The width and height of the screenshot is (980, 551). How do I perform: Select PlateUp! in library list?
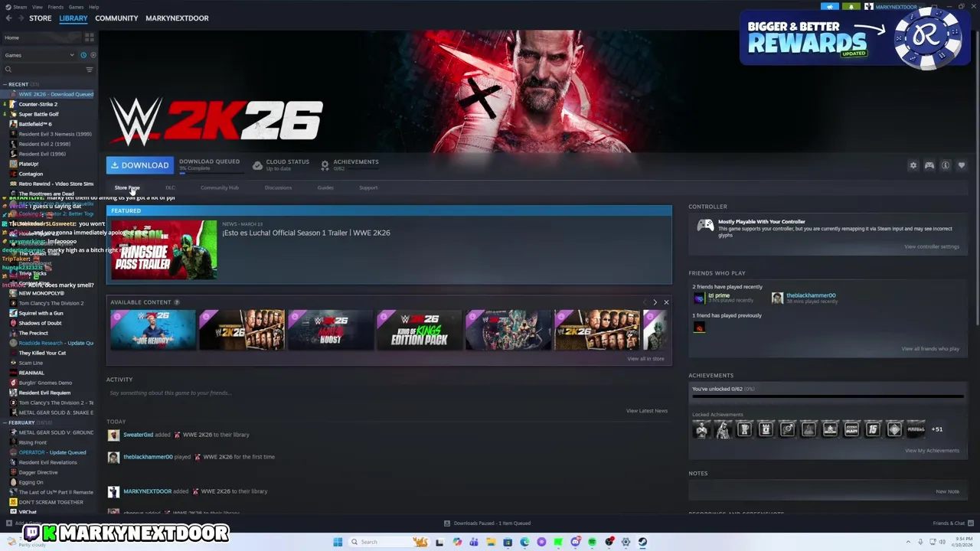coord(28,164)
